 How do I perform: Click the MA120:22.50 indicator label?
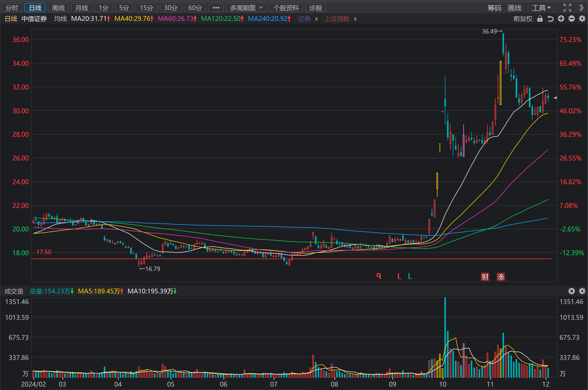point(222,19)
